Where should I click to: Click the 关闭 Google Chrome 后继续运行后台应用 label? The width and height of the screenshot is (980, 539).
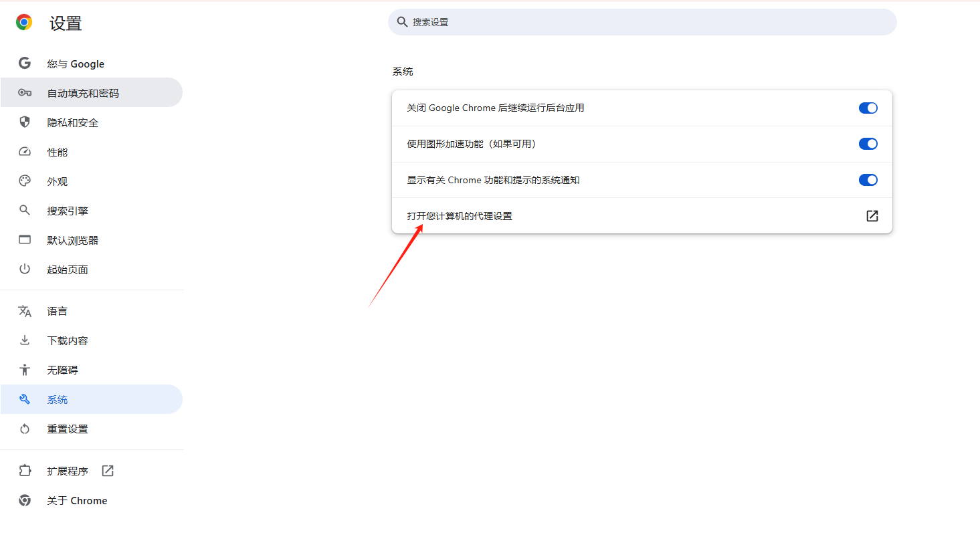point(496,108)
